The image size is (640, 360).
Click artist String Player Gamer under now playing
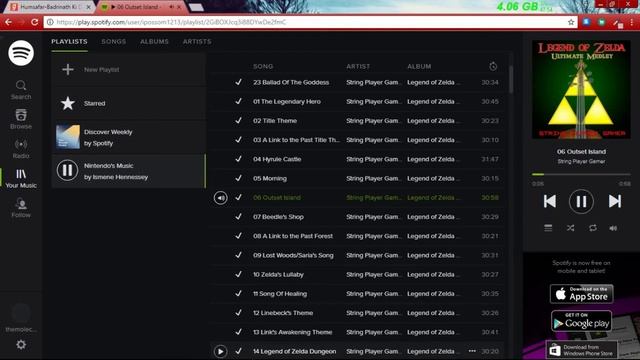581,162
